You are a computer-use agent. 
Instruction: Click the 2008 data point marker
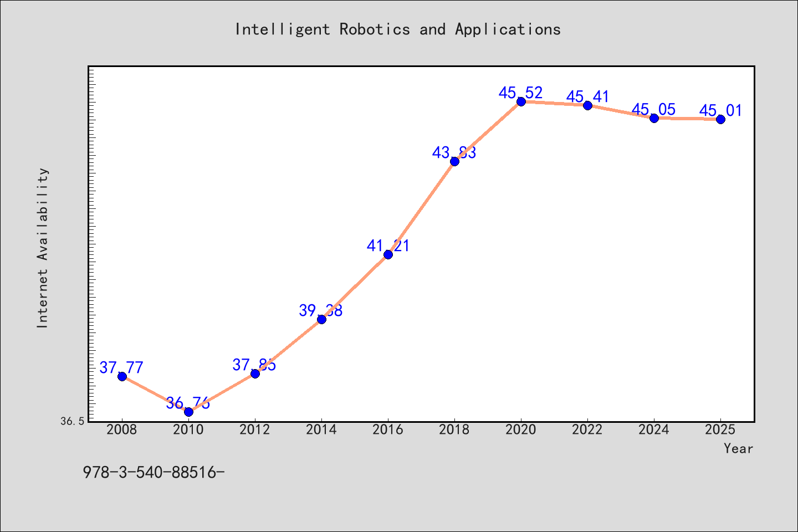click(x=122, y=376)
